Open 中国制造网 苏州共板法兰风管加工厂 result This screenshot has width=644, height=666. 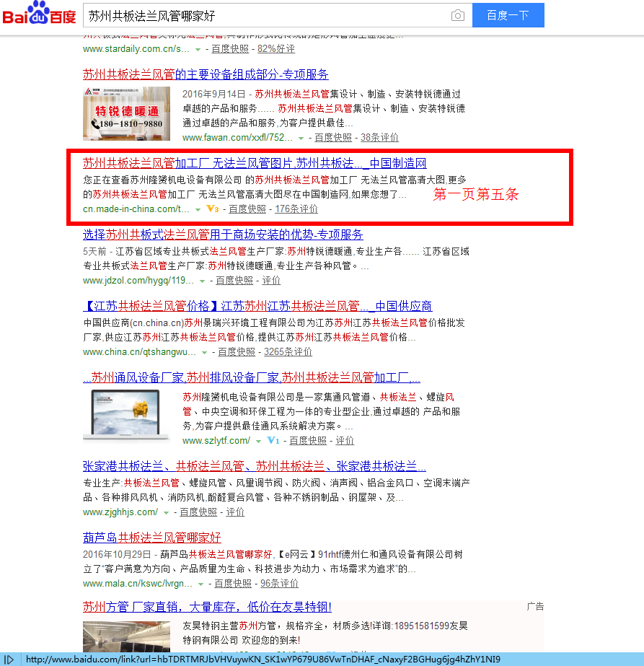pos(255,163)
